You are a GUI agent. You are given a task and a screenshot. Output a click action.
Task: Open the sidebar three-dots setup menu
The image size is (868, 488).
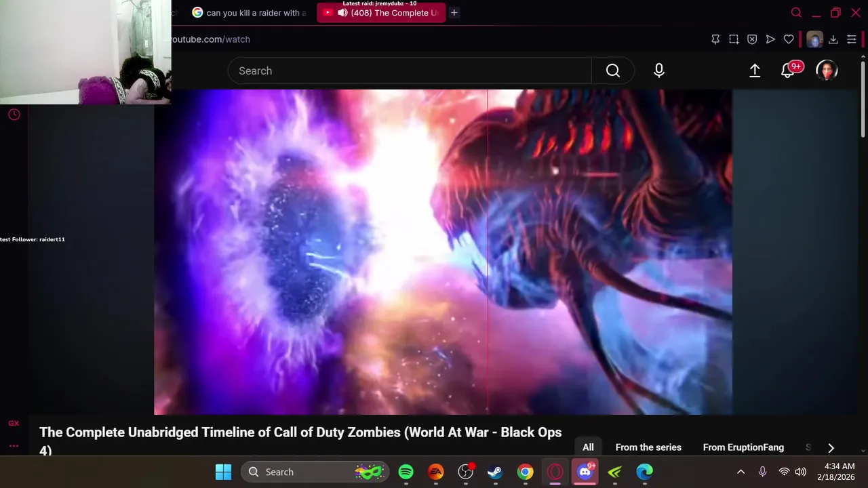click(x=14, y=446)
